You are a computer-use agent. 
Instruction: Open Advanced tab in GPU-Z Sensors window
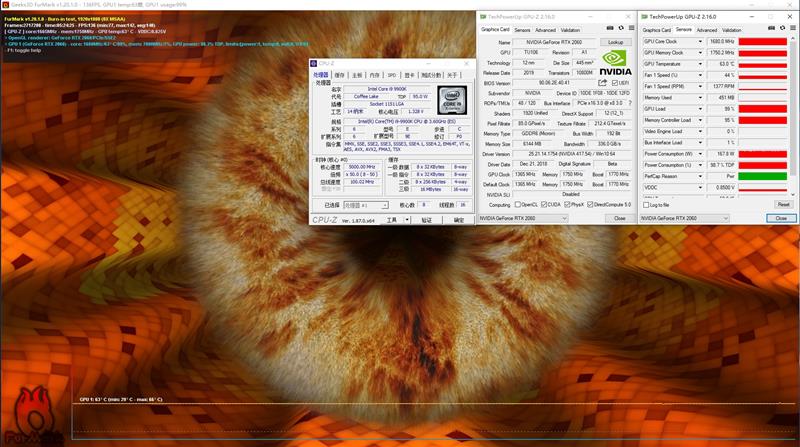pyautogui.click(x=707, y=30)
